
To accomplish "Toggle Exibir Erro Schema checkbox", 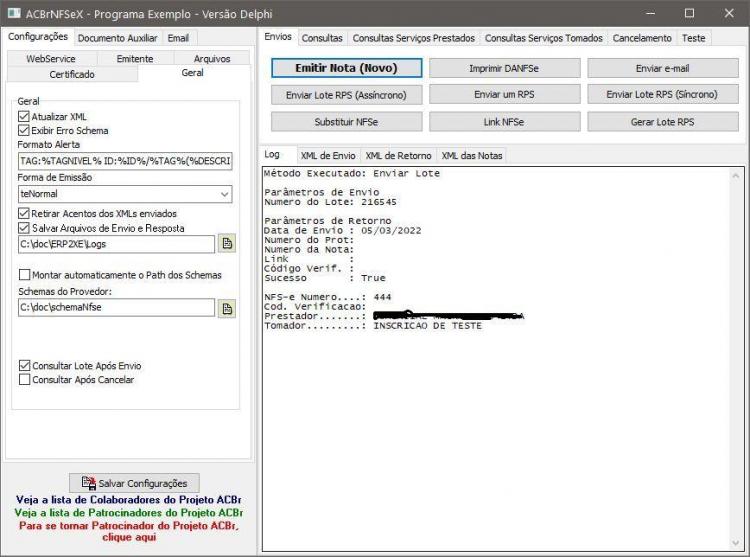I will 23,131.
